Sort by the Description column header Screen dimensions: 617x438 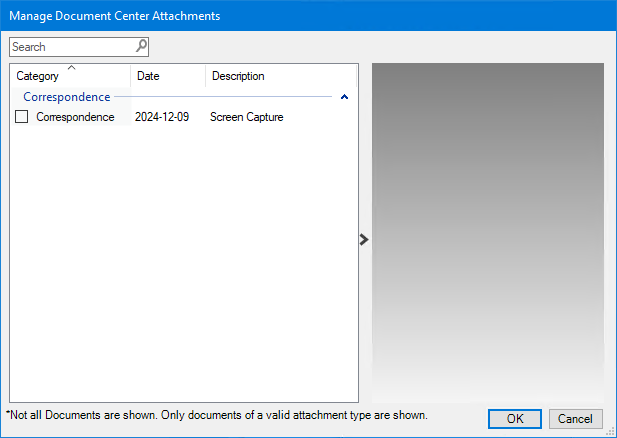[x=238, y=76]
